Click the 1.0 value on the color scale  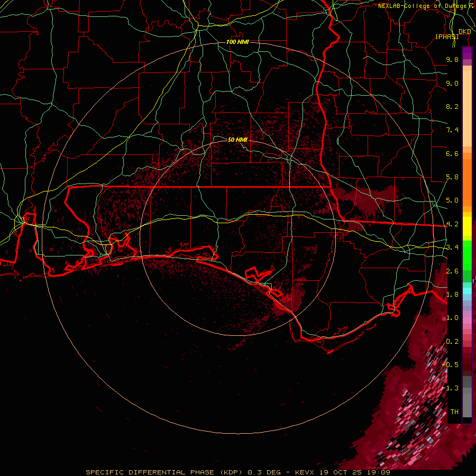[452, 318]
